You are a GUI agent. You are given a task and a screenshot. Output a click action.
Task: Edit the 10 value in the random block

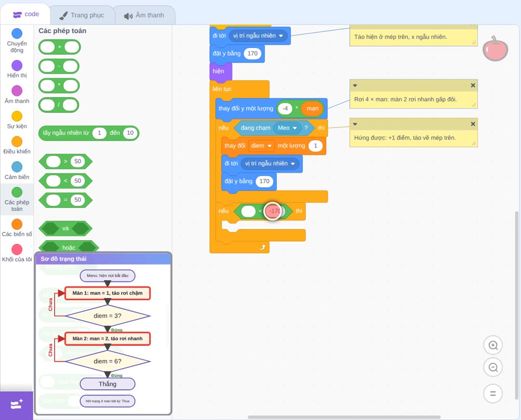(130, 133)
